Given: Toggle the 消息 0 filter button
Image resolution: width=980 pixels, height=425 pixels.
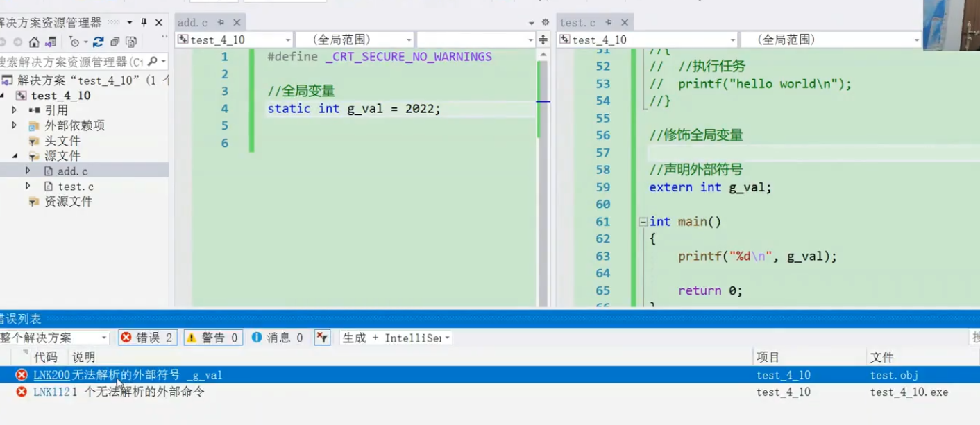Looking at the screenshot, I should tap(278, 338).
